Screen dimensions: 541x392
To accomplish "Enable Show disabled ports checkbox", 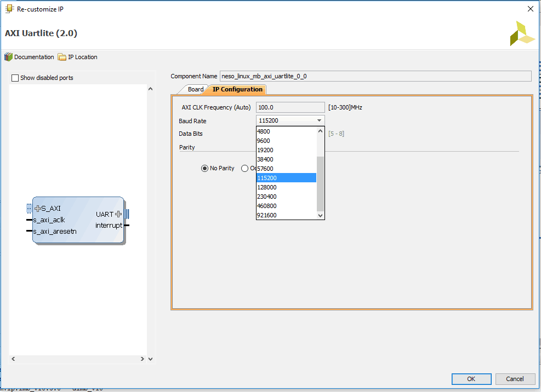I will tap(15, 78).
